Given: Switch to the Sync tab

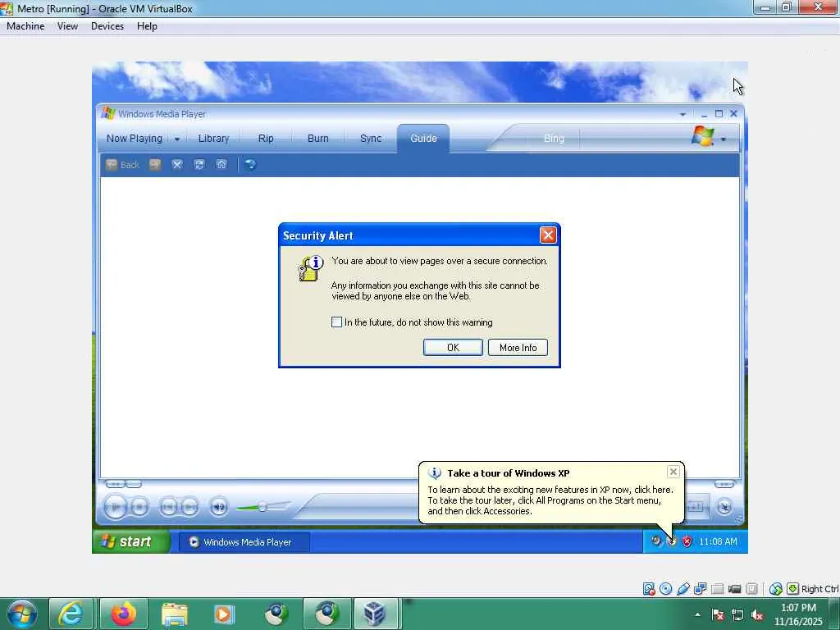Looking at the screenshot, I should pyautogui.click(x=371, y=138).
